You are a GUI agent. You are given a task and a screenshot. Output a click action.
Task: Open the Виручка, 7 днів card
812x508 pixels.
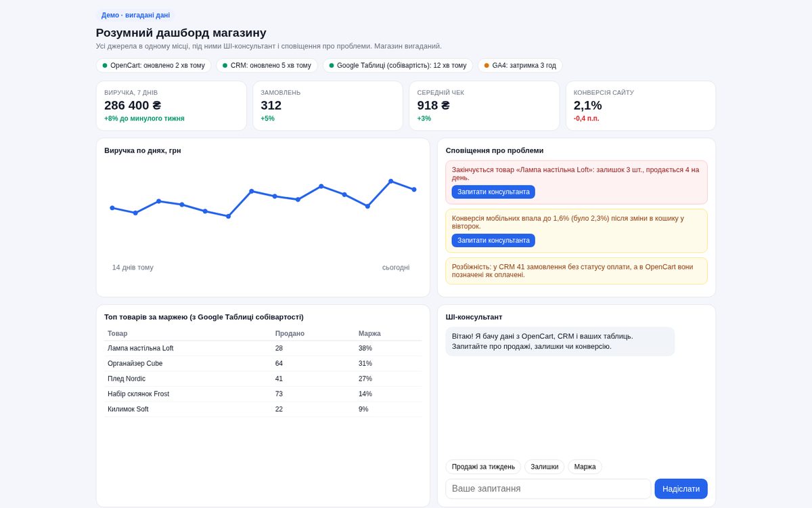(171, 106)
